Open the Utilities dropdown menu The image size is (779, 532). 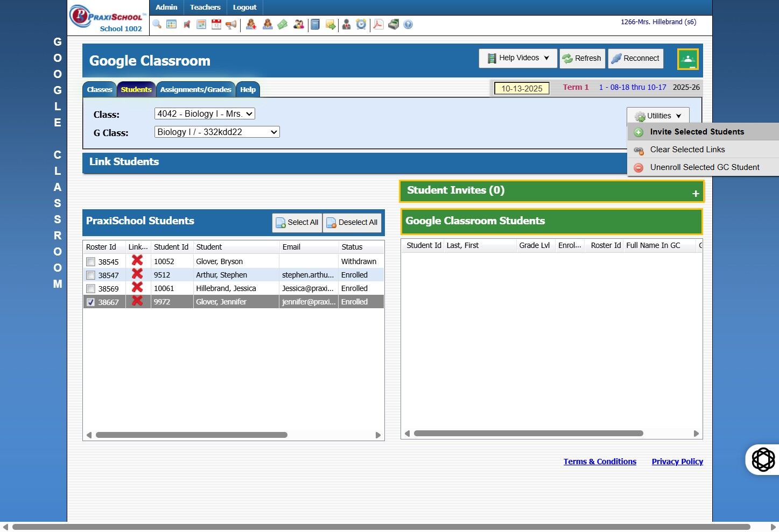[x=658, y=116]
